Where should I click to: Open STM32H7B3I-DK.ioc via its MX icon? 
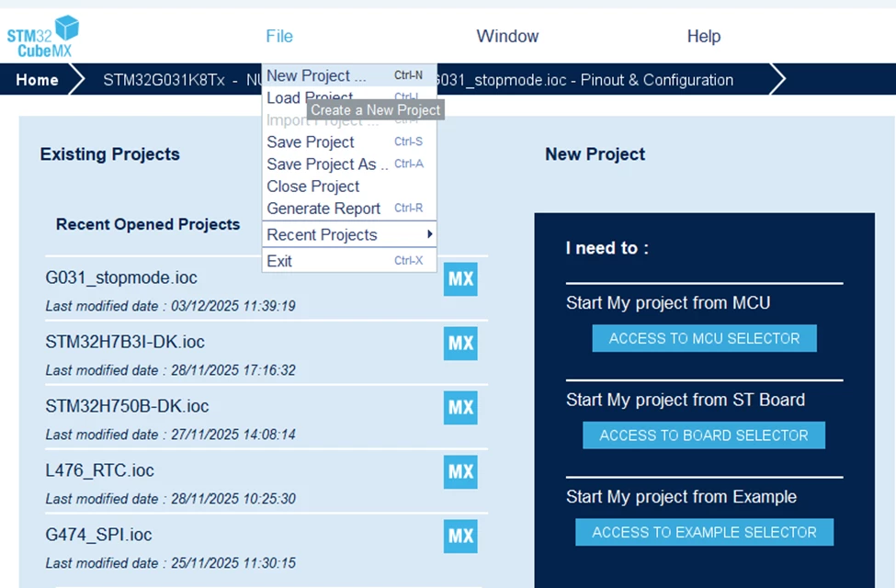tap(460, 343)
